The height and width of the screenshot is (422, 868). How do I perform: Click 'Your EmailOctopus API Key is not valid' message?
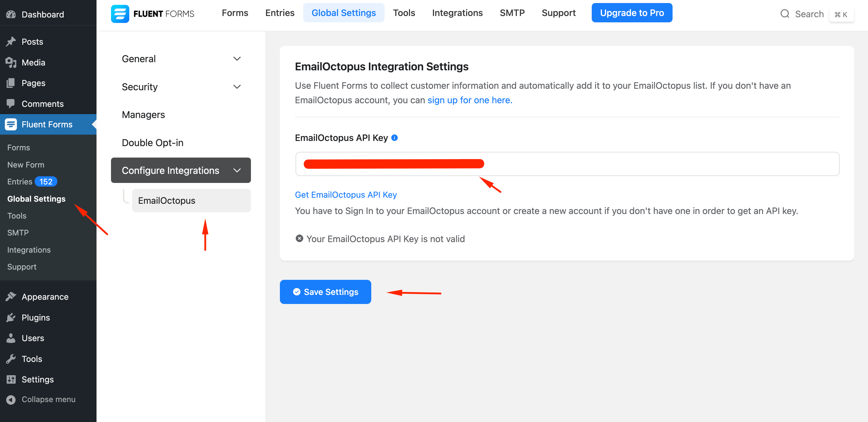(385, 239)
